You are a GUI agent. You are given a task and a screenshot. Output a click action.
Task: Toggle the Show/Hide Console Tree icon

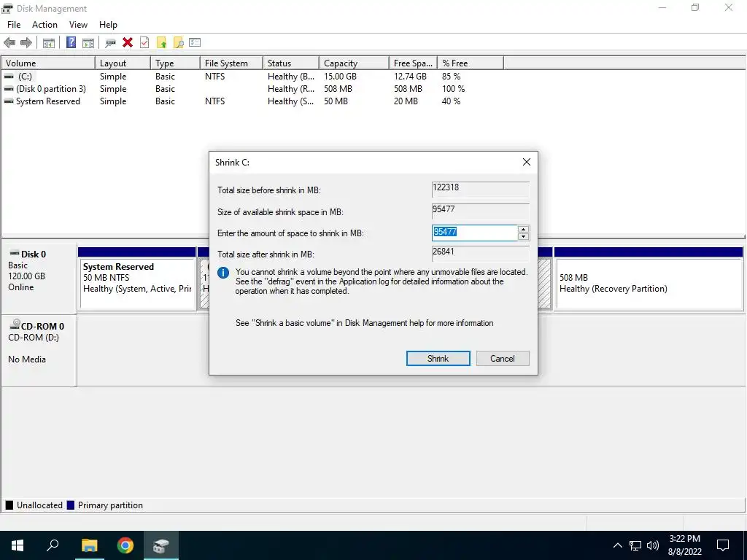pyautogui.click(x=49, y=43)
